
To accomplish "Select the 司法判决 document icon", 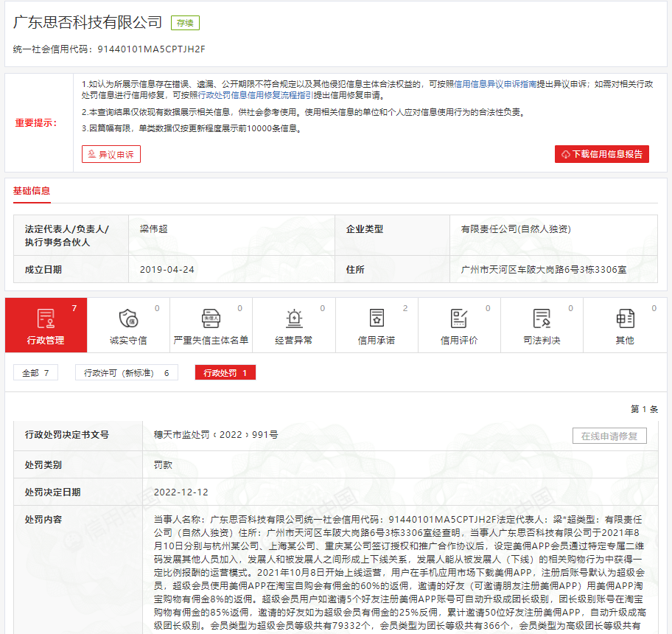I will pos(542,319).
